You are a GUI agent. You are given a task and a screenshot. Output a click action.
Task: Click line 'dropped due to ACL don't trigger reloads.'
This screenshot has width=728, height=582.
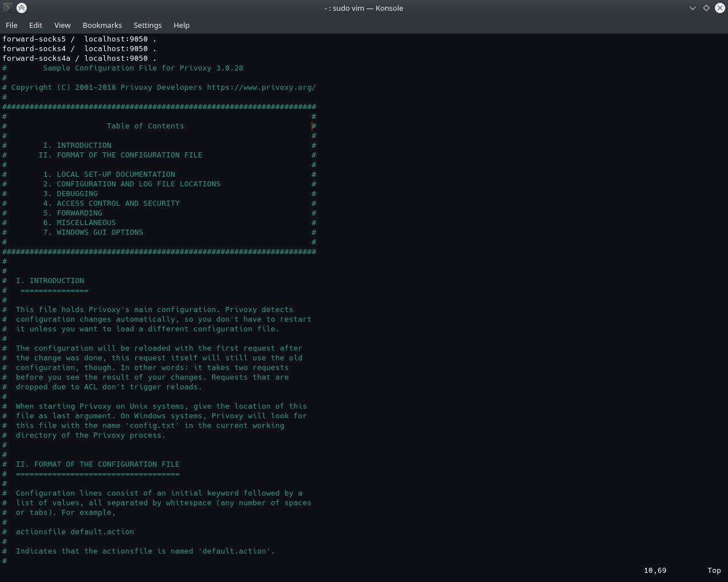109,387
